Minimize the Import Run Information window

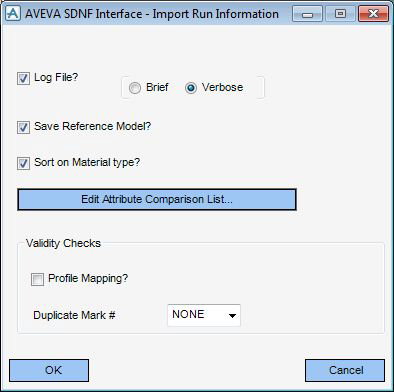[307, 14]
